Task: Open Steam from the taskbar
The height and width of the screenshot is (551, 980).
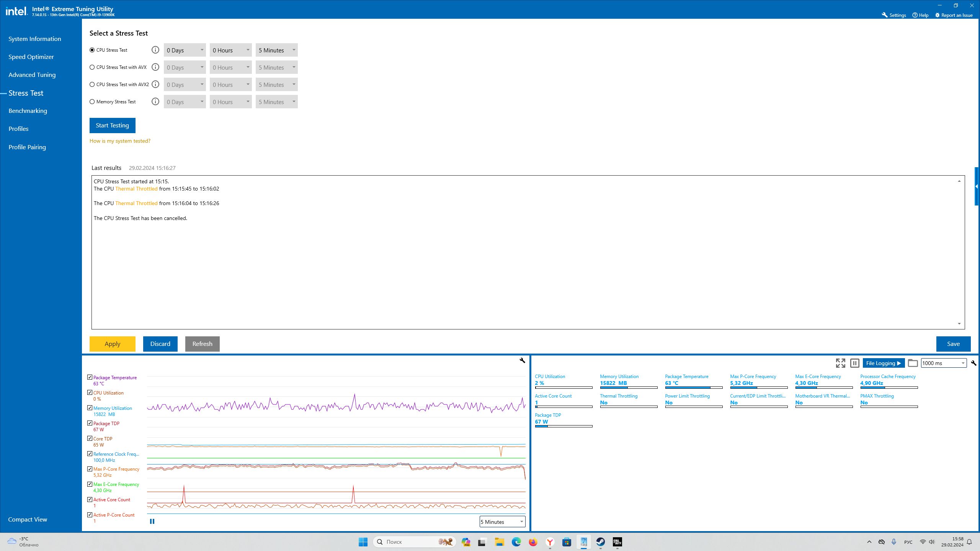Action: pyautogui.click(x=600, y=542)
